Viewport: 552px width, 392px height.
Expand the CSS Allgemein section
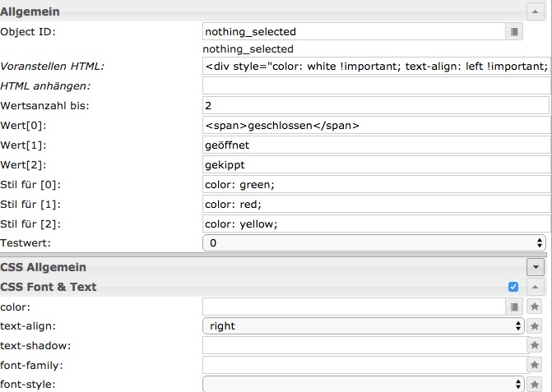point(536,267)
